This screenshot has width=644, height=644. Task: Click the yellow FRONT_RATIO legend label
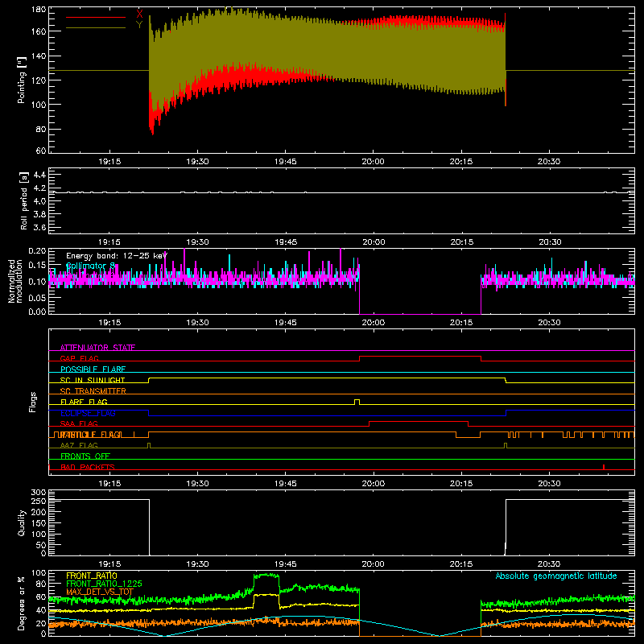92,576
